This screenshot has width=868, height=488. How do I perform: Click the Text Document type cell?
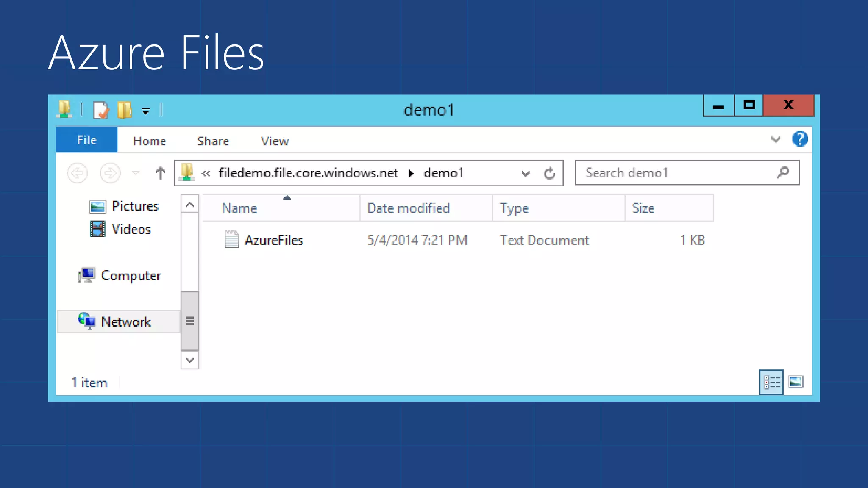[544, 240]
